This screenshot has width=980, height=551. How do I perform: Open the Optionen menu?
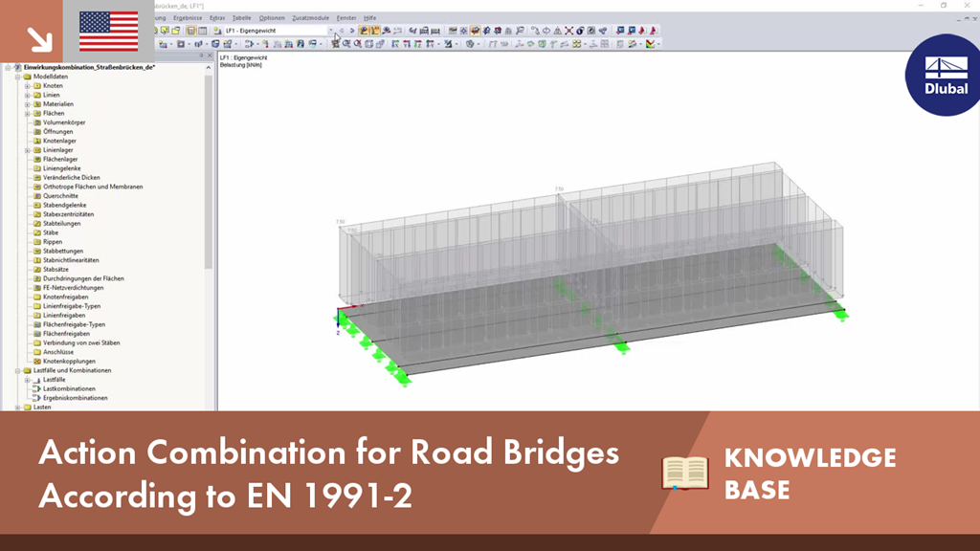(x=271, y=18)
